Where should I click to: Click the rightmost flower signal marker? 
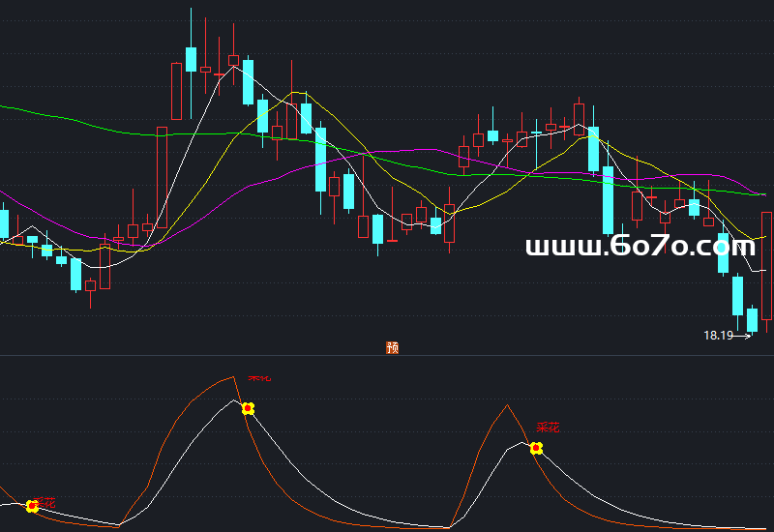536,448
